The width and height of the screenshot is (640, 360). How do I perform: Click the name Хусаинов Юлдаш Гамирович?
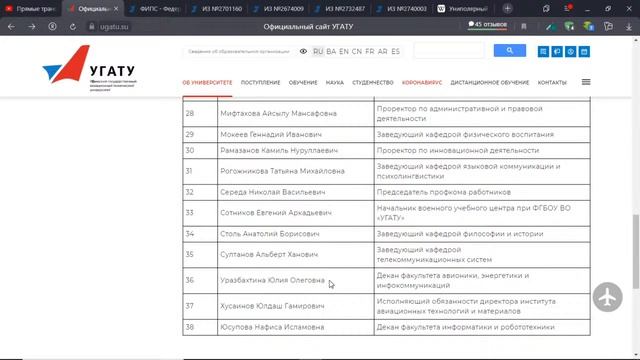[272, 306]
